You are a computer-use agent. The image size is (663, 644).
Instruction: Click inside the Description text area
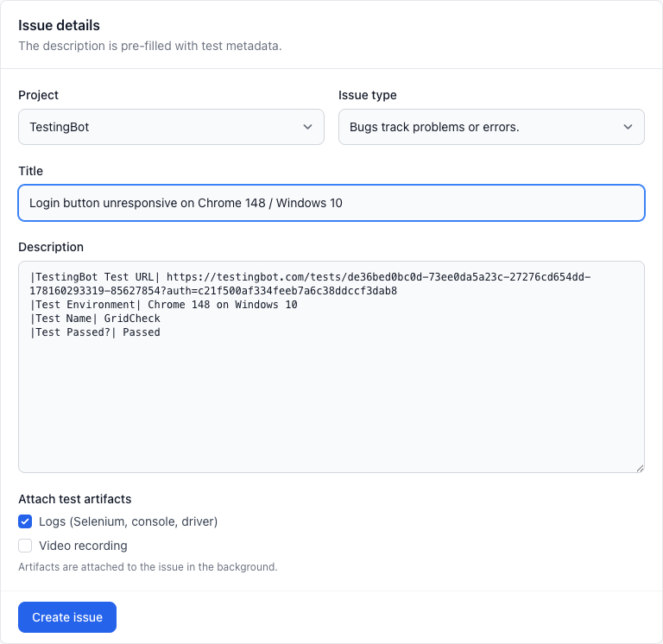tap(331, 367)
